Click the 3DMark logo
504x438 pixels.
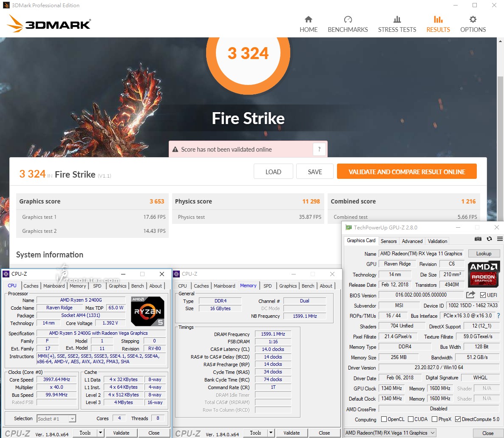[x=49, y=23]
